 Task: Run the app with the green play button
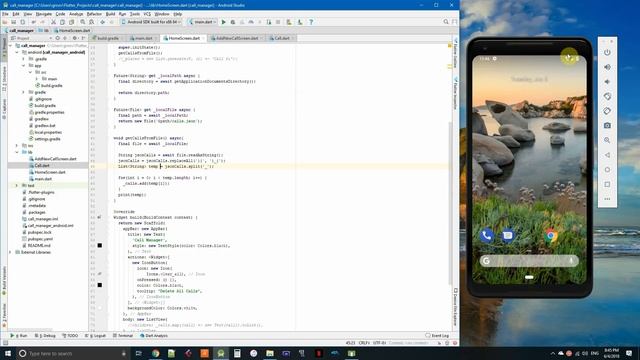[x=223, y=22]
